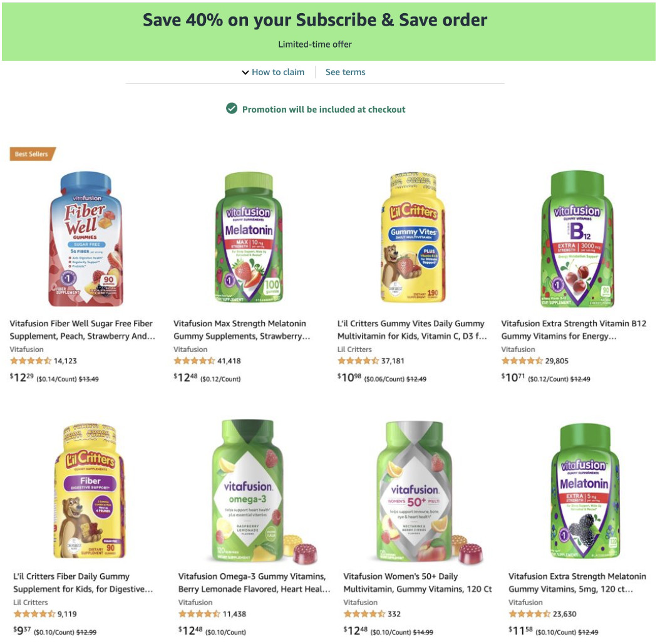Screen dimensions: 665x644
Task: Expand the How to claim chevron
Action: 245,73
